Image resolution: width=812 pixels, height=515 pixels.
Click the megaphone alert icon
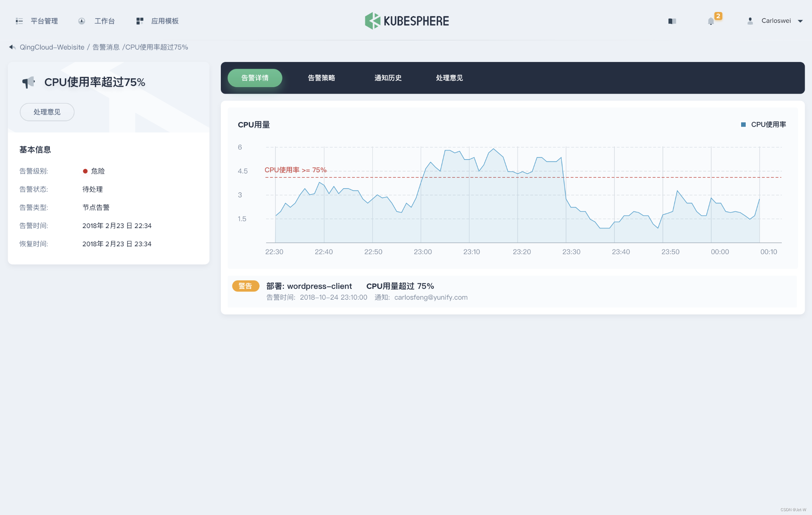pyautogui.click(x=28, y=82)
